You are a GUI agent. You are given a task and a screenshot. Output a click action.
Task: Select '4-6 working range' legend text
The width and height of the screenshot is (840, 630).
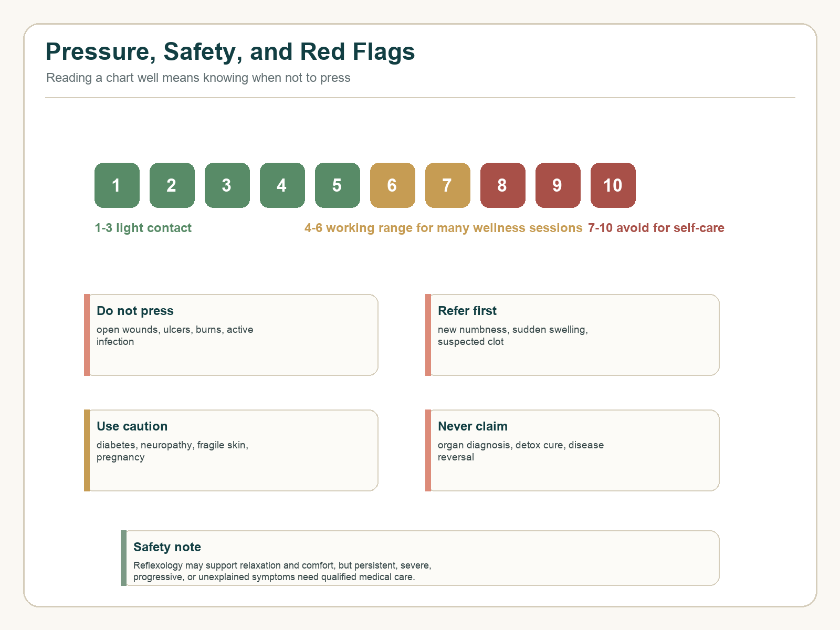(x=444, y=228)
